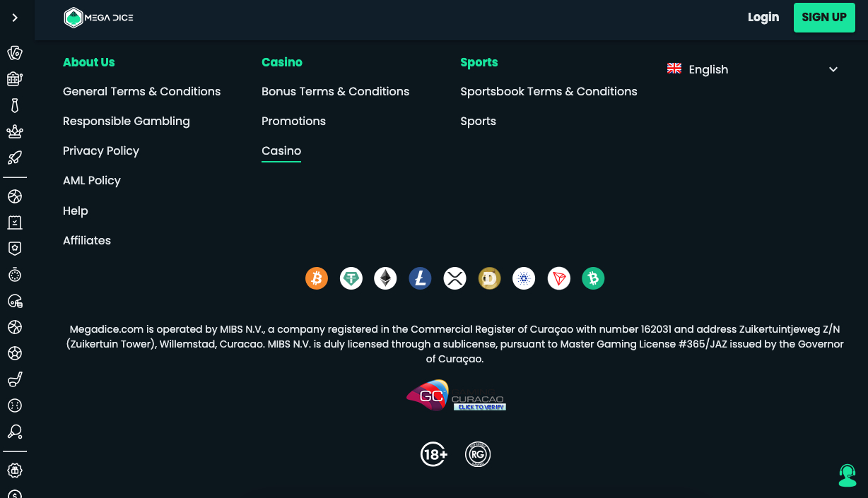Click the Bitcoin coin icon

point(317,278)
